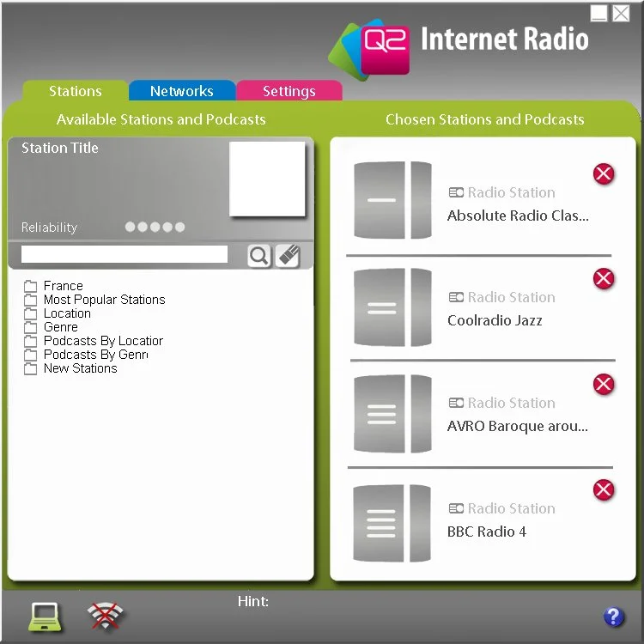Click the Podcasts By Genre folder icon

point(30,355)
